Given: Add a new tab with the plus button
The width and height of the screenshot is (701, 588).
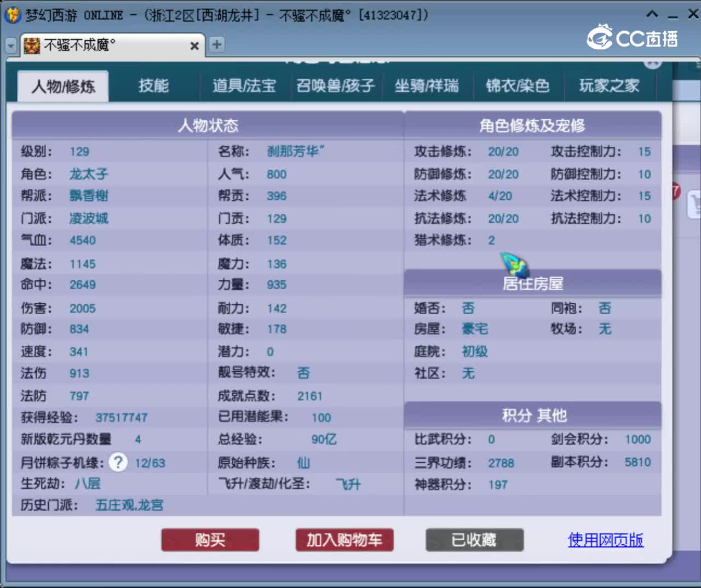Looking at the screenshot, I should pyautogui.click(x=217, y=44).
